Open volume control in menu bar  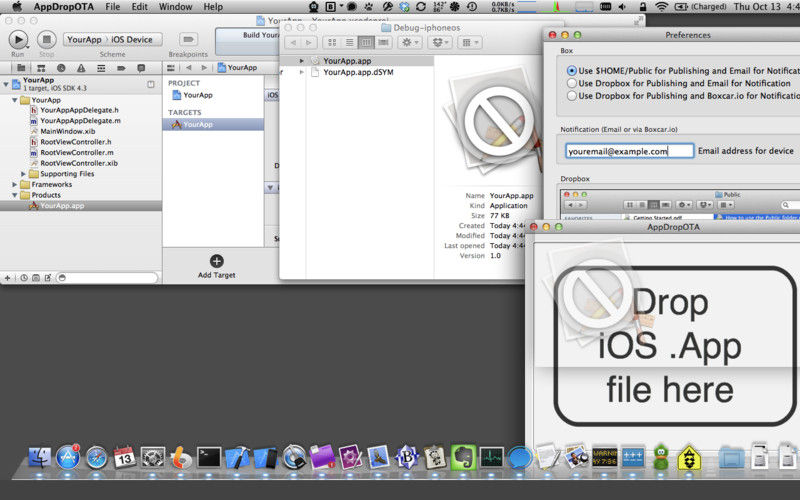click(623, 7)
